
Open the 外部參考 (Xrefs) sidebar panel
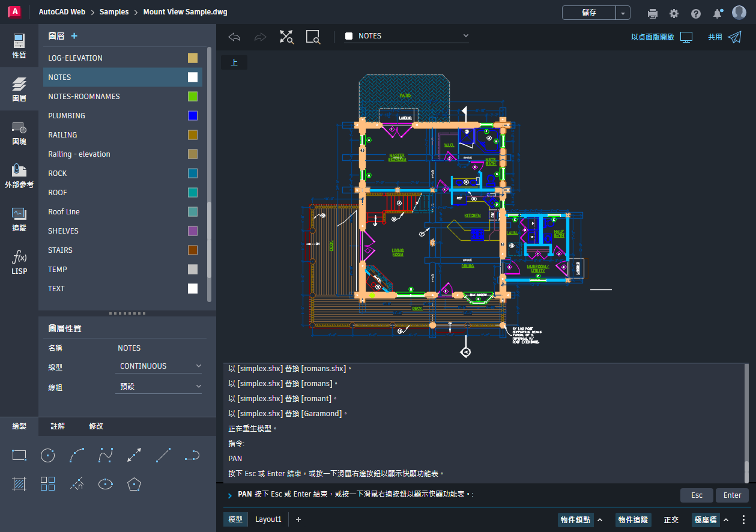pos(19,177)
